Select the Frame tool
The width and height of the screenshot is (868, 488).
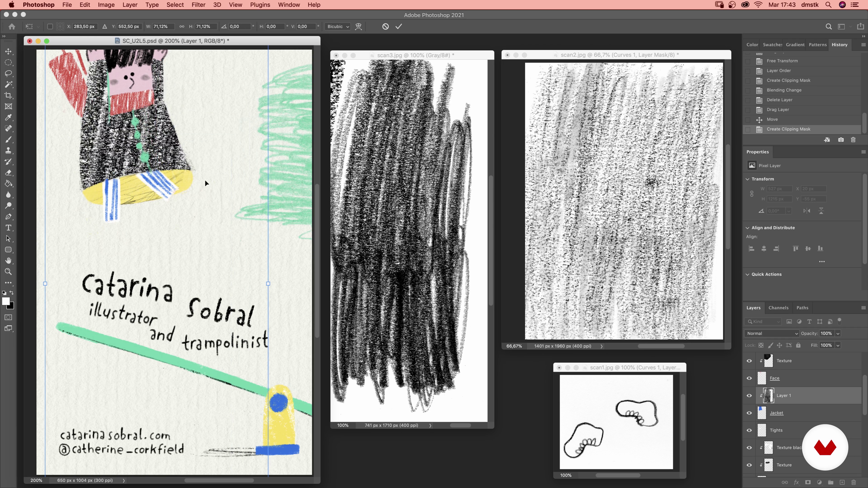(x=8, y=107)
